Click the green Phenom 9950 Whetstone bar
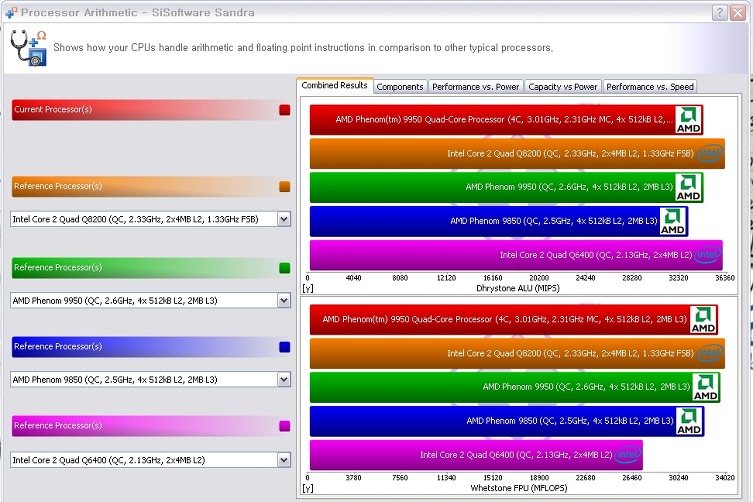This screenshot has height=502, width=753. 515,387
